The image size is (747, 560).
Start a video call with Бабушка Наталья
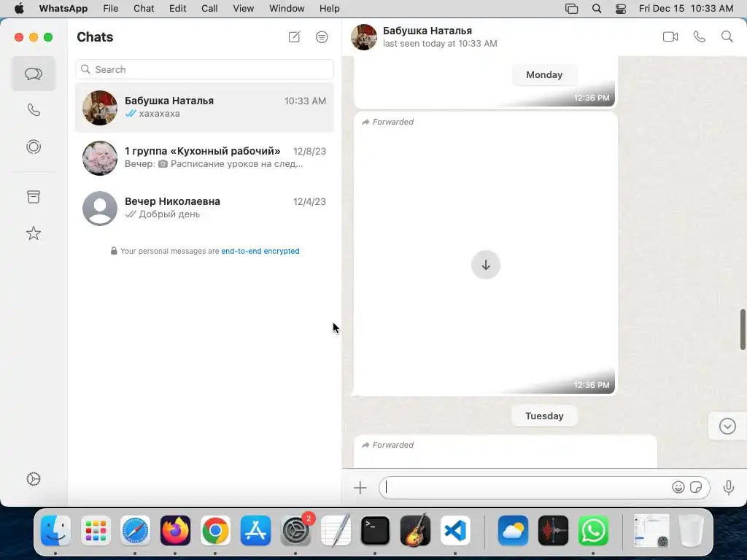point(670,36)
